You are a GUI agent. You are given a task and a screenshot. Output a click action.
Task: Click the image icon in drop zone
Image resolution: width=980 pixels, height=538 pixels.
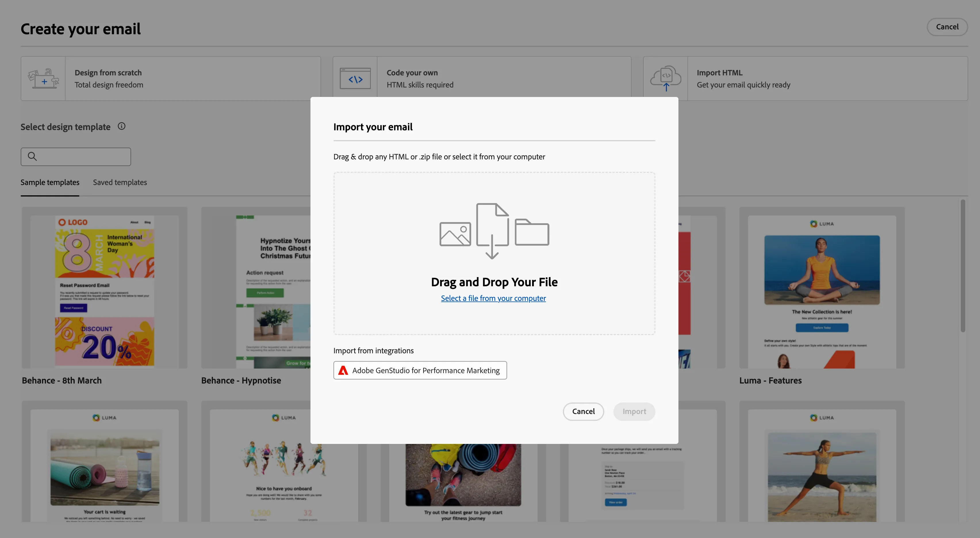point(455,234)
